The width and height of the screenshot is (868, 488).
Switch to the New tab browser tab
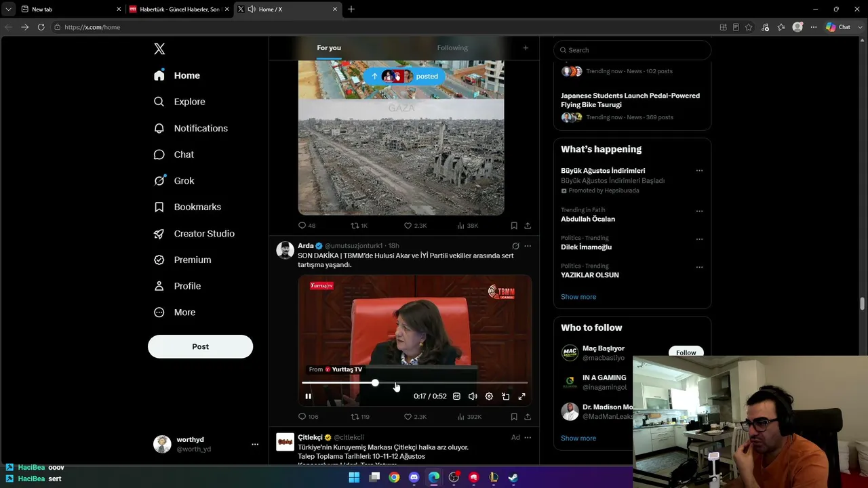point(71,9)
